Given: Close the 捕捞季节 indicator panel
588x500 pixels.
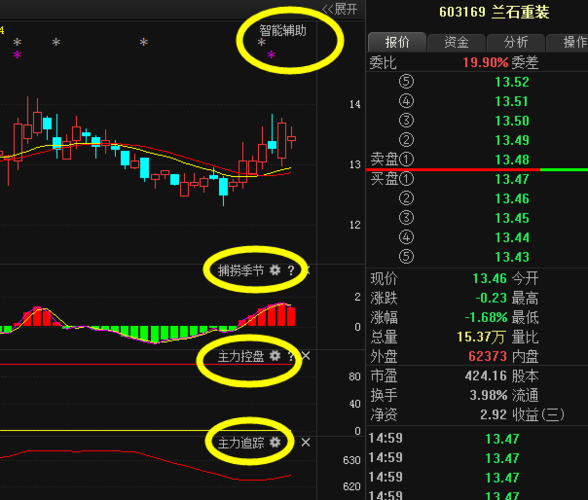Looking at the screenshot, I should click(x=308, y=270).
